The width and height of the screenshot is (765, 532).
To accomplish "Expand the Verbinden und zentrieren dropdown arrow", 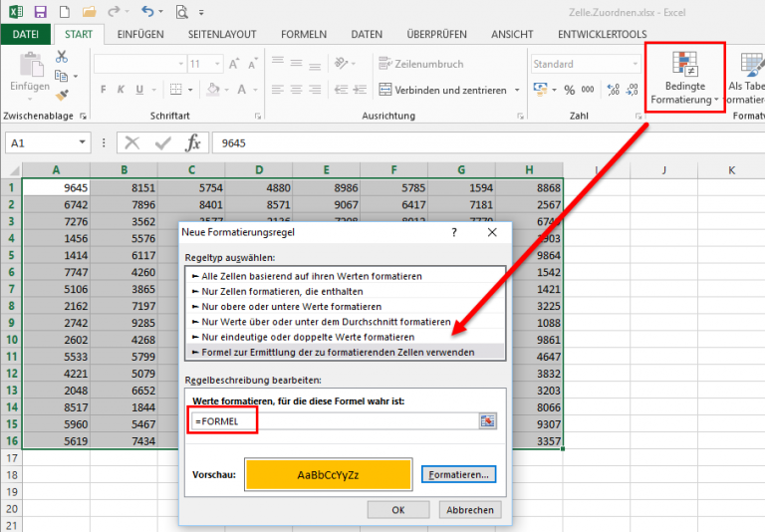I will 517,90.
